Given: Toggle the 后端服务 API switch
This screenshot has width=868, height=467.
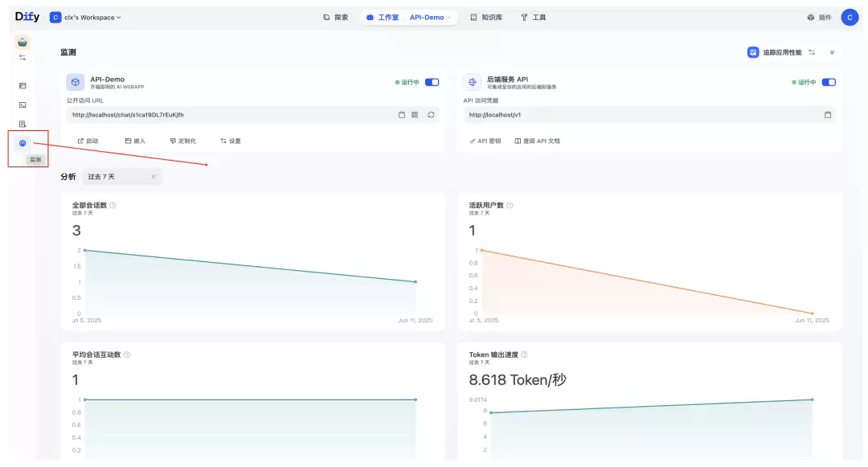Looking at the screenshot, I should [x=829, y=83].
